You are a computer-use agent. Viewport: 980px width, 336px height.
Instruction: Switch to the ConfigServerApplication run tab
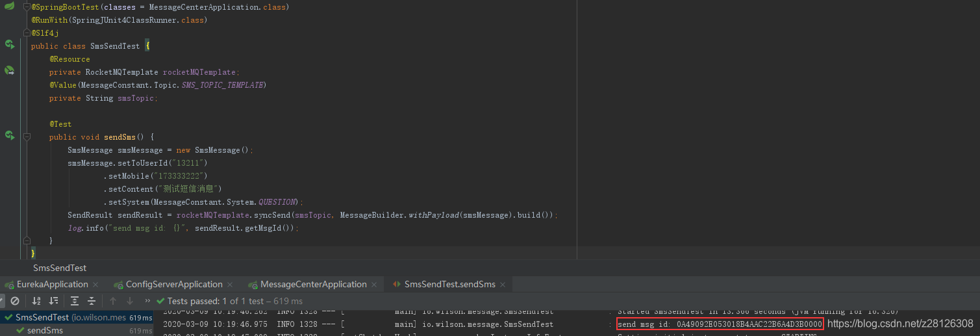[x=174, y=284]
